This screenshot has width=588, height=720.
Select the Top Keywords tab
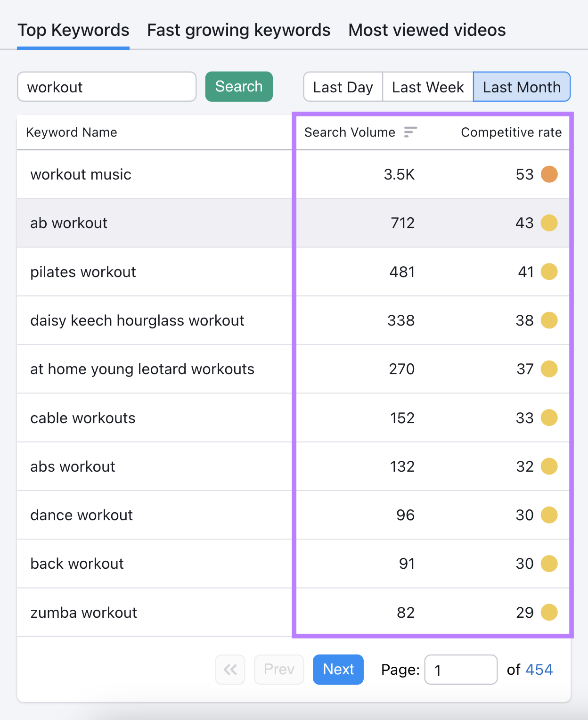click(x=73, y=30)
